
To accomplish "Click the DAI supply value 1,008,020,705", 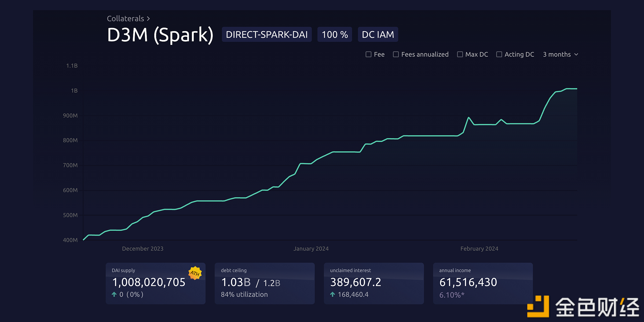I will (x=149, y=282).
